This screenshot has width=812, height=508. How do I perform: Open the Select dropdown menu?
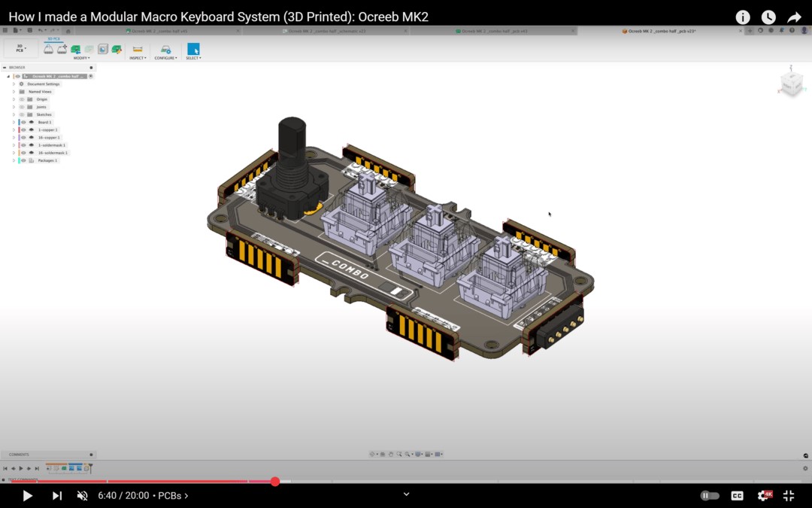pyautogui.click(x=193, y=58)
